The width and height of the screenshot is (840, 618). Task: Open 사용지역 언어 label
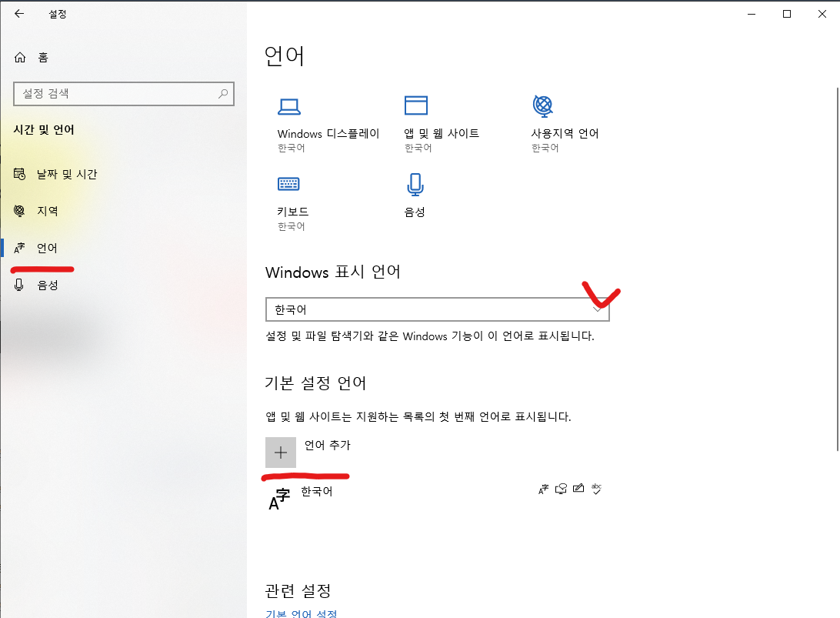click(x=565, y=133)
